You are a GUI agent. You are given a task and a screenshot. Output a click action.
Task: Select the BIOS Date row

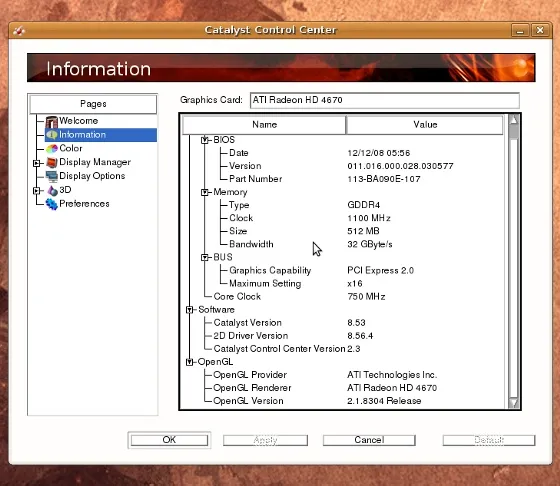pos(343,153)
